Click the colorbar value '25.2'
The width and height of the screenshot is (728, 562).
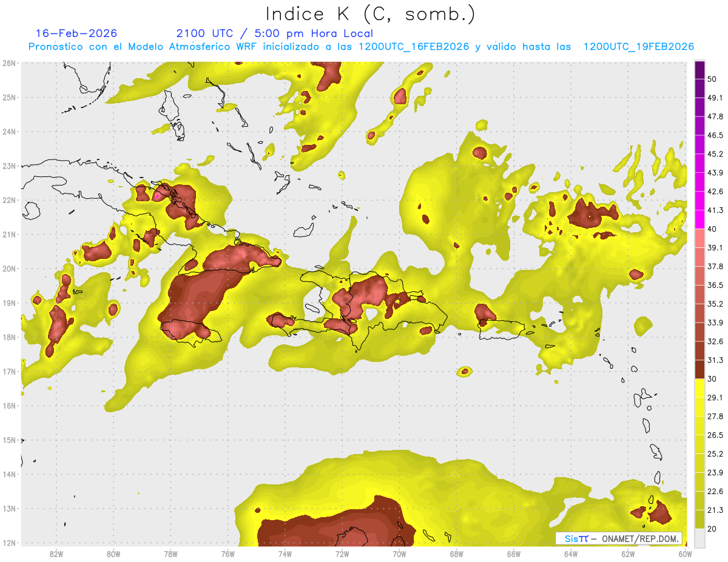716,453
